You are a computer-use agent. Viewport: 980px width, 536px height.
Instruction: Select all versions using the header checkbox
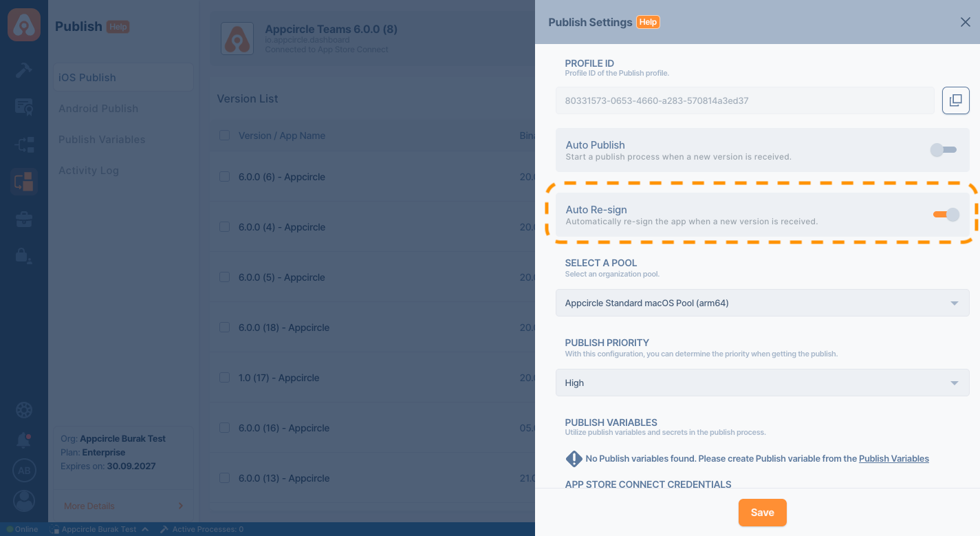pos(224,136)
